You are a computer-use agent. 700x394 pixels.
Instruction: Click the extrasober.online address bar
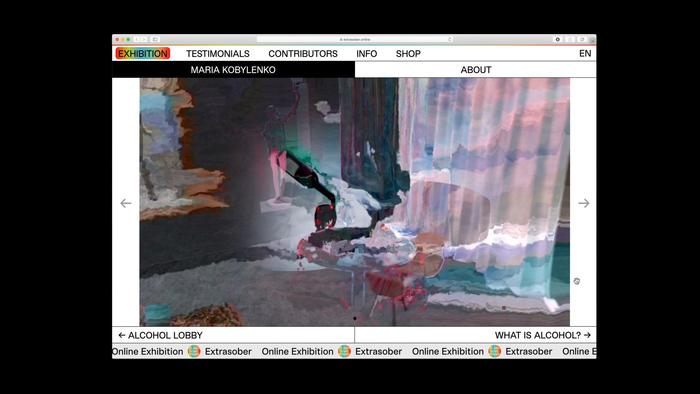[355, 39]
